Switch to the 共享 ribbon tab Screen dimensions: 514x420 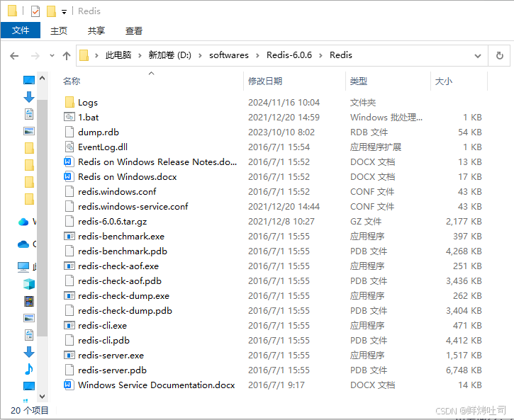96,30
